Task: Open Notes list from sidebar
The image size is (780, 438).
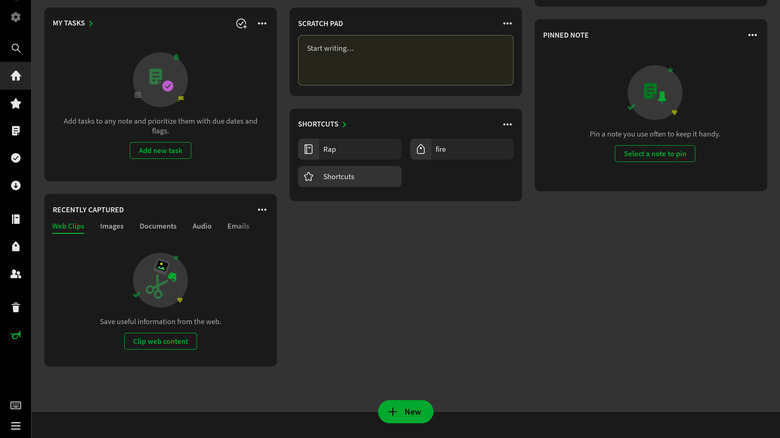Action: (x=15, y=131)
